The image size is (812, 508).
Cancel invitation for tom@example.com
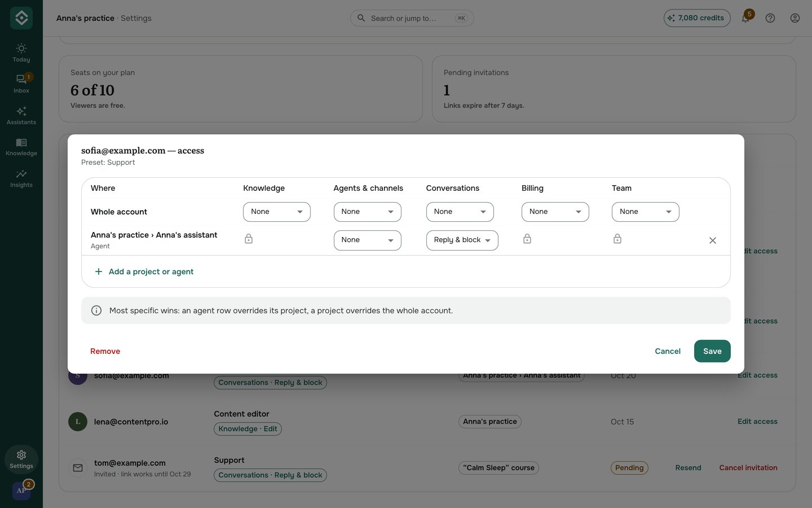click(748, 468)
